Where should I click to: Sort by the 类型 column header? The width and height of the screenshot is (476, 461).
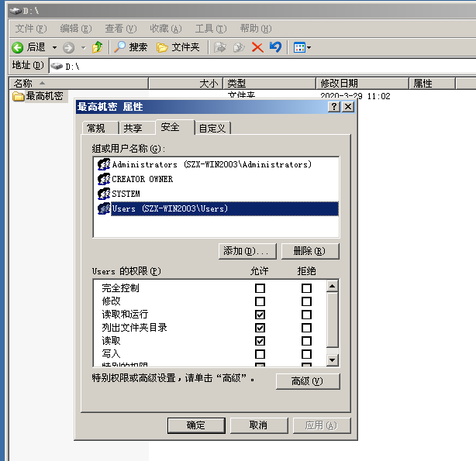pyautogui.click(x=270, y=83)
